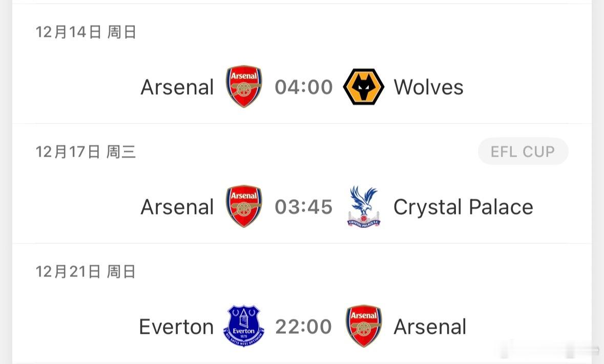604x364 pixels.
Task: Click Arsenal's crest in the Wolves fixture
Action: tap(244, 87)
